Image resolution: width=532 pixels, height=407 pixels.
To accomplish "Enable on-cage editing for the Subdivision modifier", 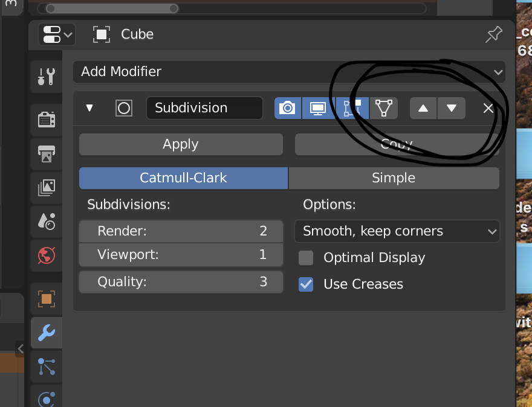I will point(384,108).
